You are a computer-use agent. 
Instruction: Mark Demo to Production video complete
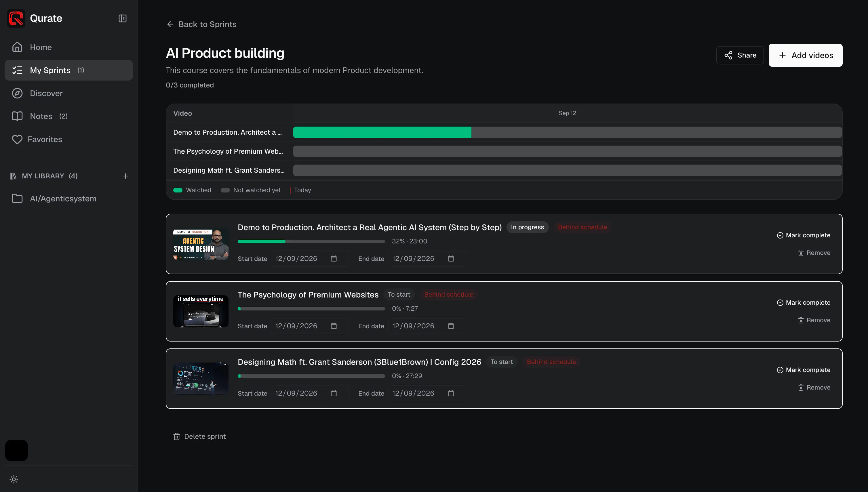(x=804, y=235)
